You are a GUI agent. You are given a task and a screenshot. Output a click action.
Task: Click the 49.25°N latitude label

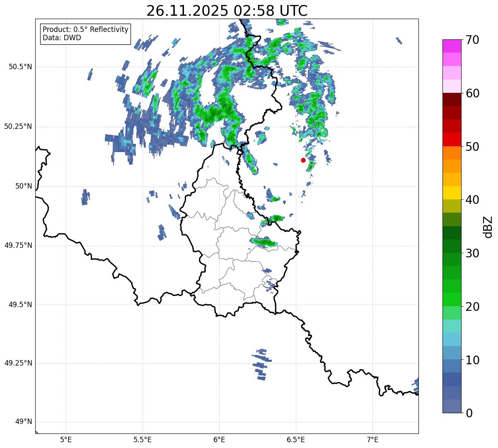pyautogui.click(x=18, y=363)
